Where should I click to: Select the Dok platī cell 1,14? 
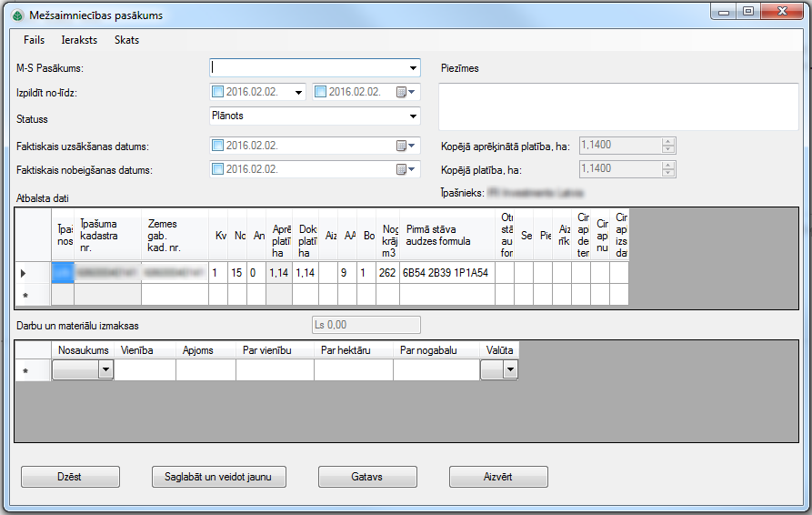tap(306, 273)
